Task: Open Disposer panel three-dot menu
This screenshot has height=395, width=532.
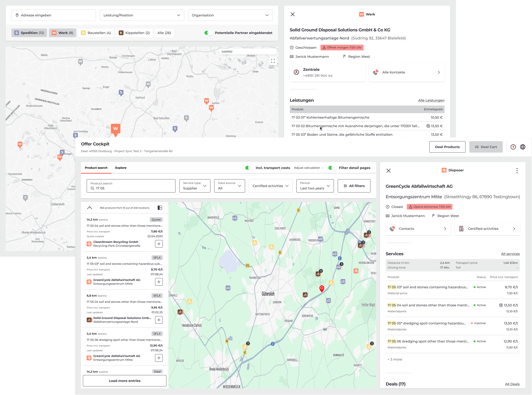Action: (517, 171)
